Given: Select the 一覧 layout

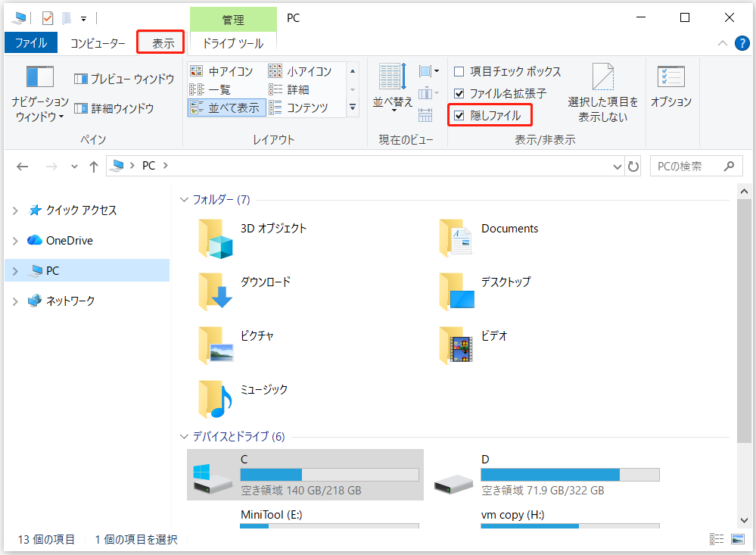Looking at the screenshot, I should tap(210, 89).
